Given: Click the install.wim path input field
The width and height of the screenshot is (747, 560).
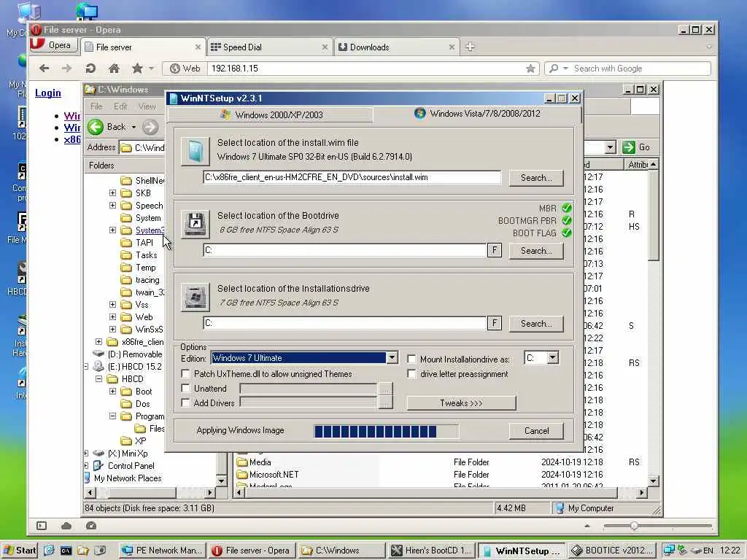Looking at the screenshot, I should click(352, 177).
